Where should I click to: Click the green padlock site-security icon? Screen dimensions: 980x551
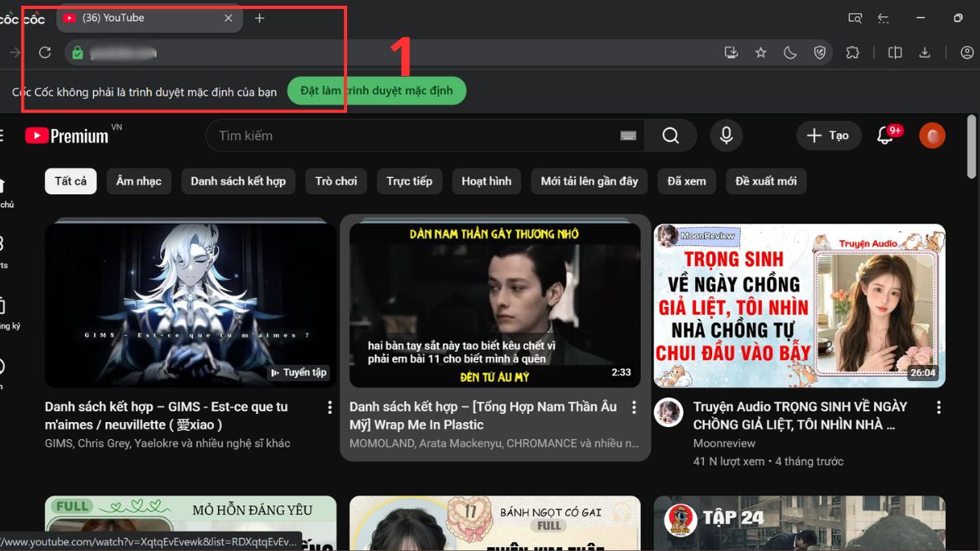pyautogui.click(x=78, y=53)
